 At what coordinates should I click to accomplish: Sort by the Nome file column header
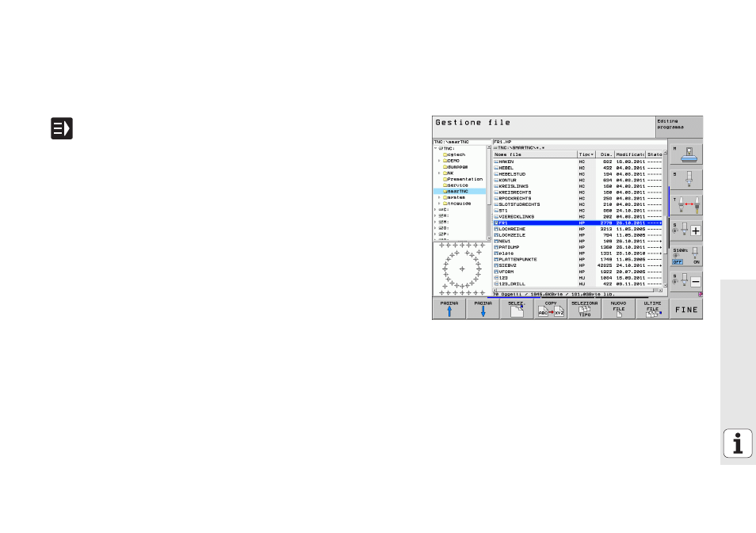[x=535, y=154]
